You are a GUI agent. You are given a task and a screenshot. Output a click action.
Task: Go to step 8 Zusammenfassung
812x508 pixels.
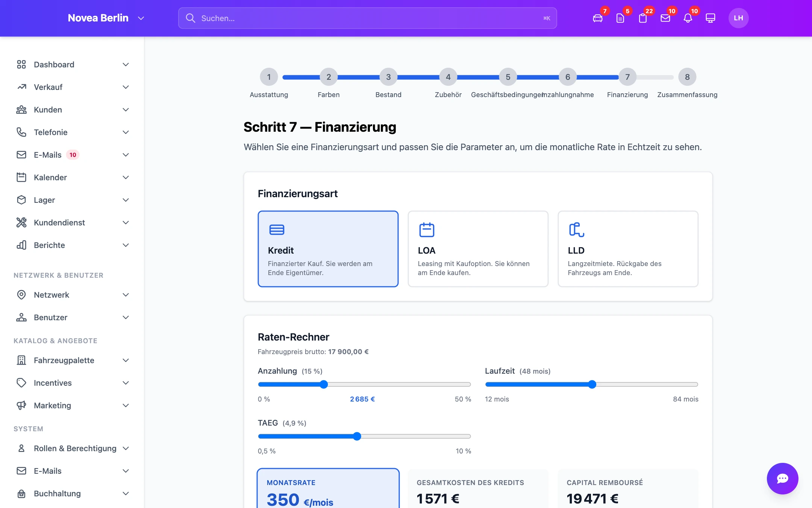[x=687, y=77]
